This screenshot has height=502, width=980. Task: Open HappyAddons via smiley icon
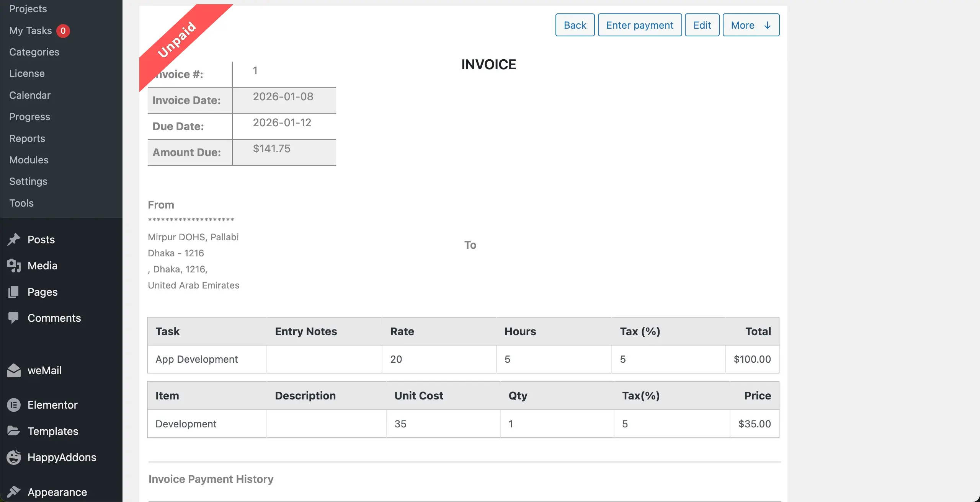coord(14,457)
